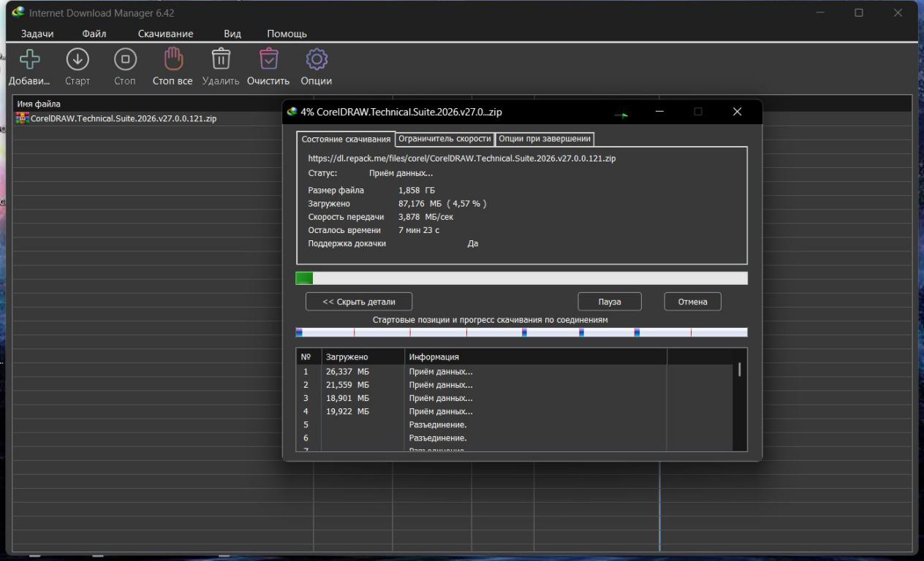Viewport: 924px width, 561px height.
Task: Switch to Ограничитель скорости tab
Action: click(444, 139)
